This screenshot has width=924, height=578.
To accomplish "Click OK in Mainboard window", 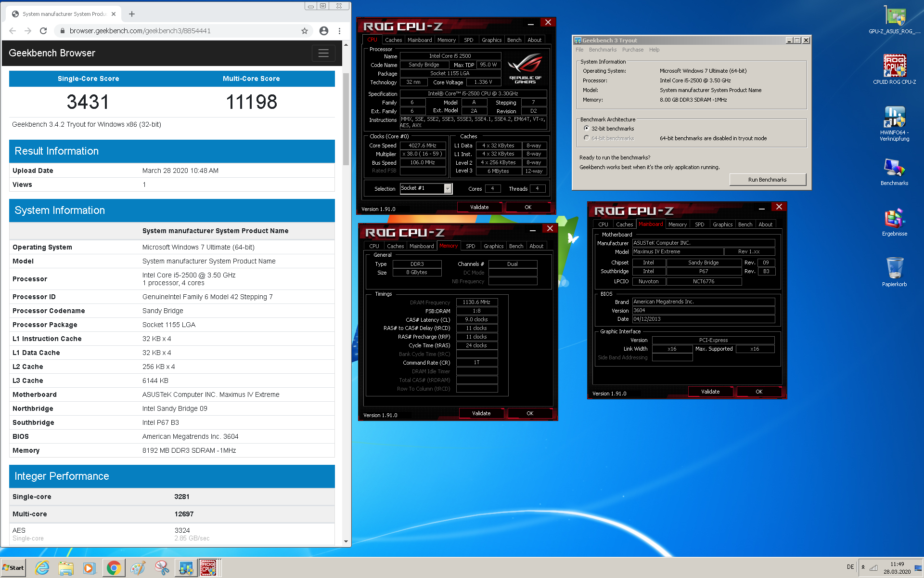I will 759,392.
